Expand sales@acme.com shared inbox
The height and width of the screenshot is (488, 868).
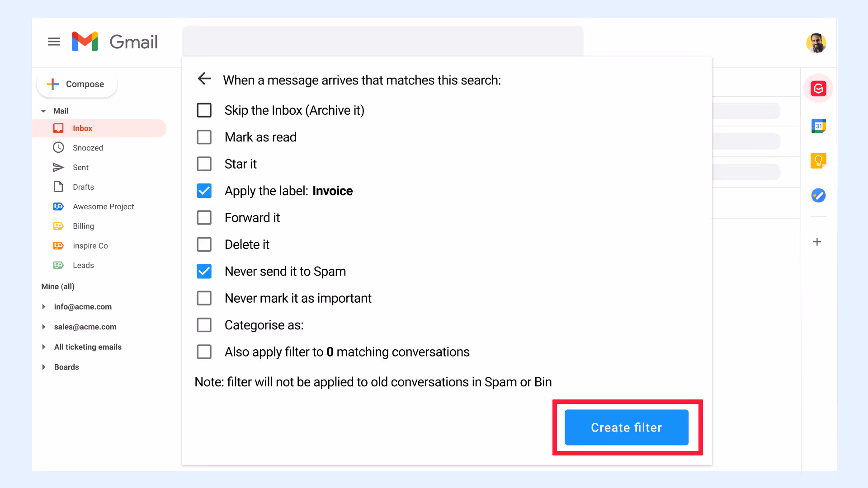point(44,327)
